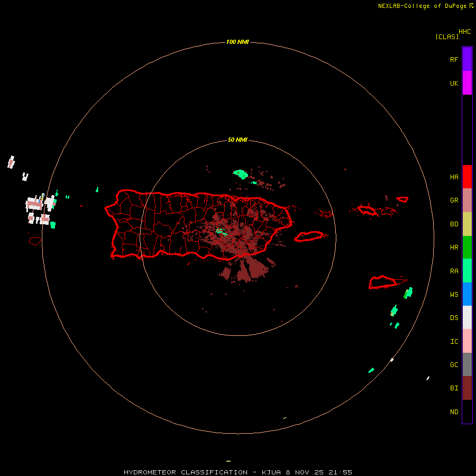Image resolution: width=476 pixels, height=476 pixels.
Task: Click the ND legend label
Action: tap(454, 411)
